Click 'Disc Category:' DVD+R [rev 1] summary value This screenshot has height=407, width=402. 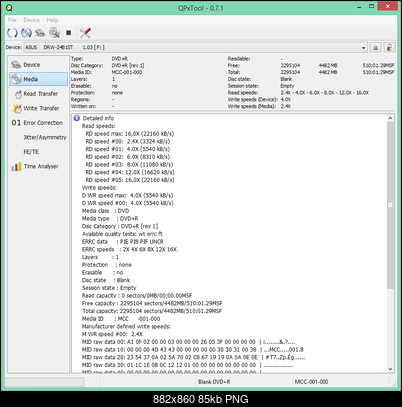click(x=128, y=65)
